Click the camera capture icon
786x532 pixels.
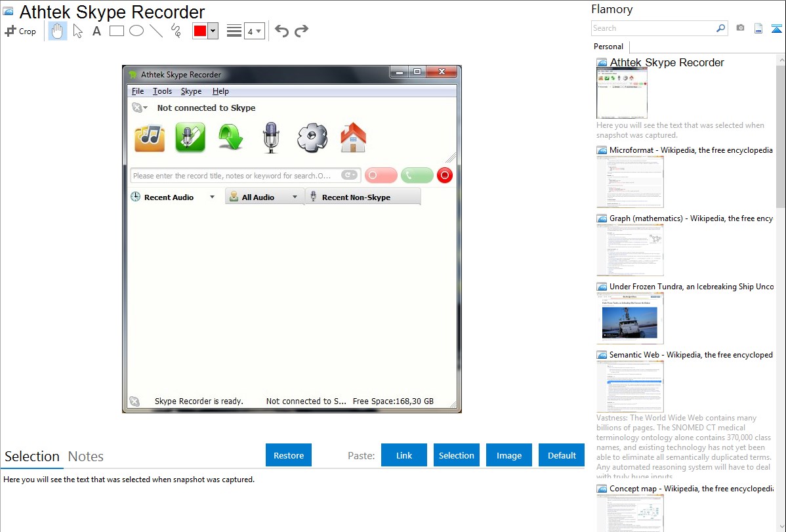pos(740,28)
